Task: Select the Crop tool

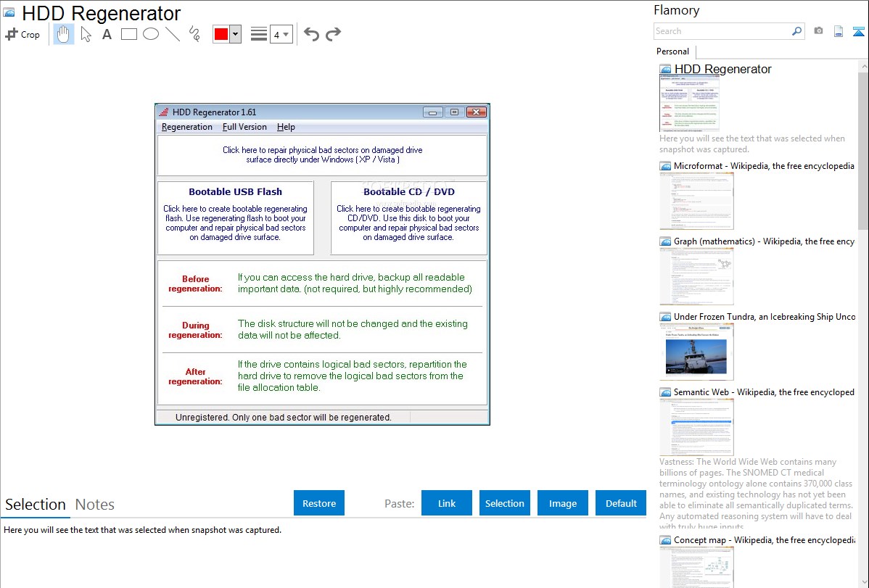Action: click(x=22, y=34)
